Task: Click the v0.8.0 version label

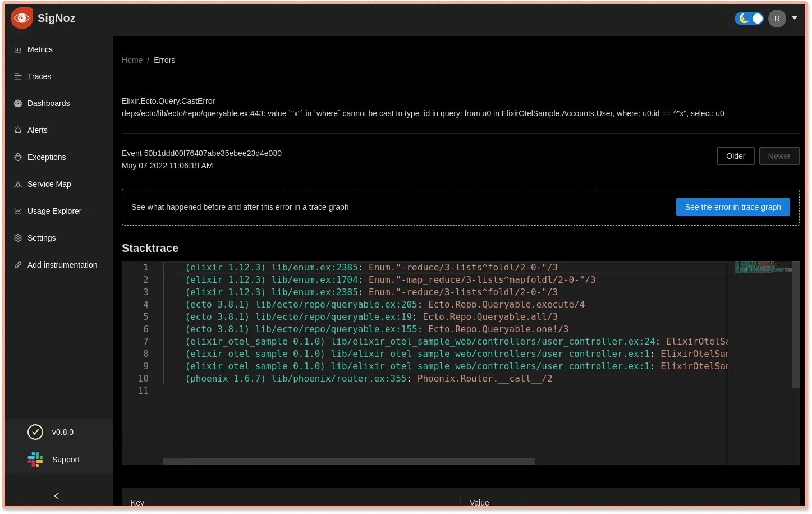Action: (63, 432)
